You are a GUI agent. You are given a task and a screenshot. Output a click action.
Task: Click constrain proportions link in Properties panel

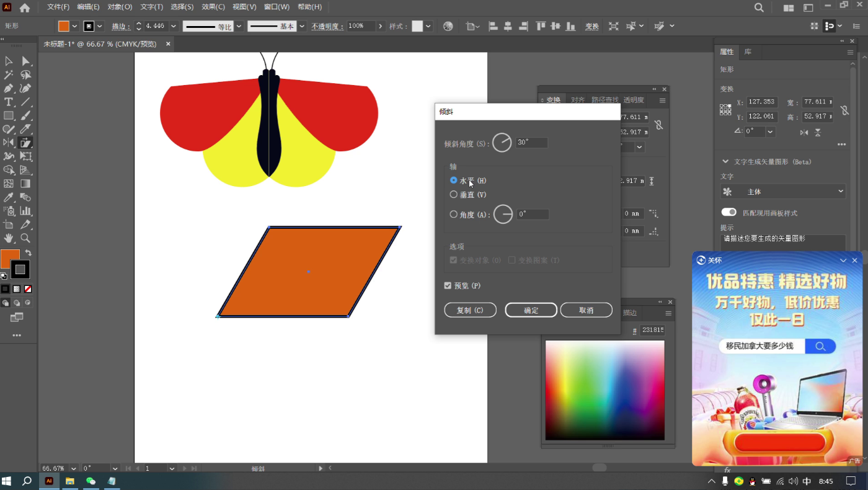[844, 110]
